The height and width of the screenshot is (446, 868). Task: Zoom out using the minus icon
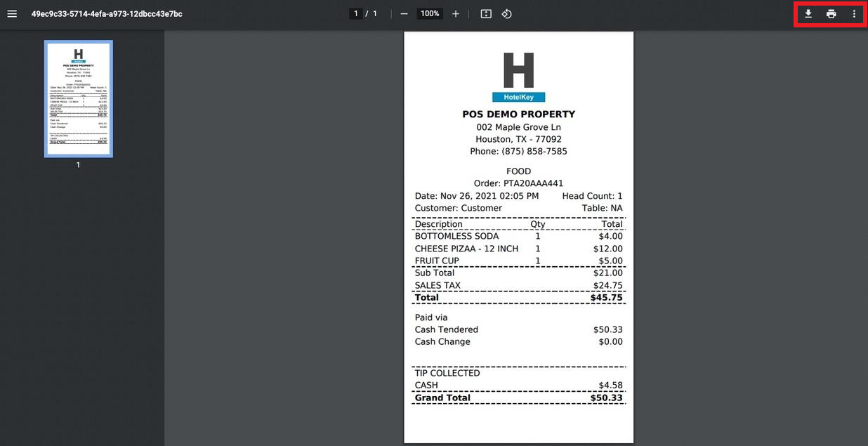point(404,13)
